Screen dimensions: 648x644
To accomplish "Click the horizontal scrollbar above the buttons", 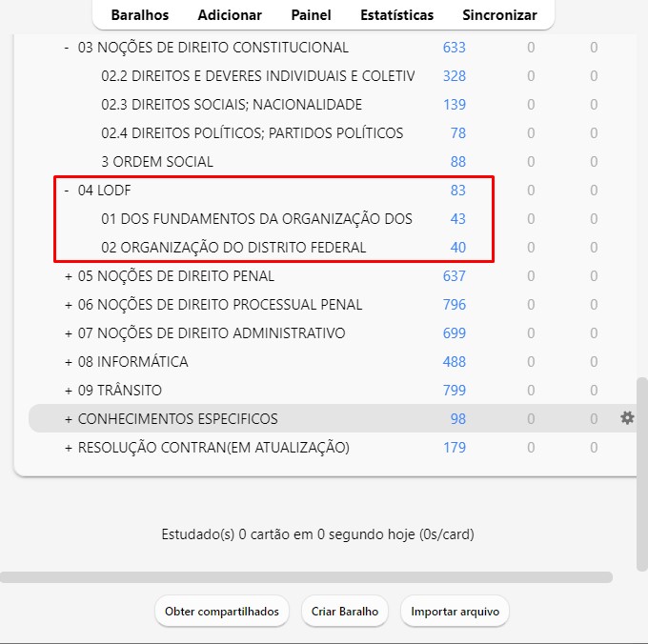I will [306, 577].
